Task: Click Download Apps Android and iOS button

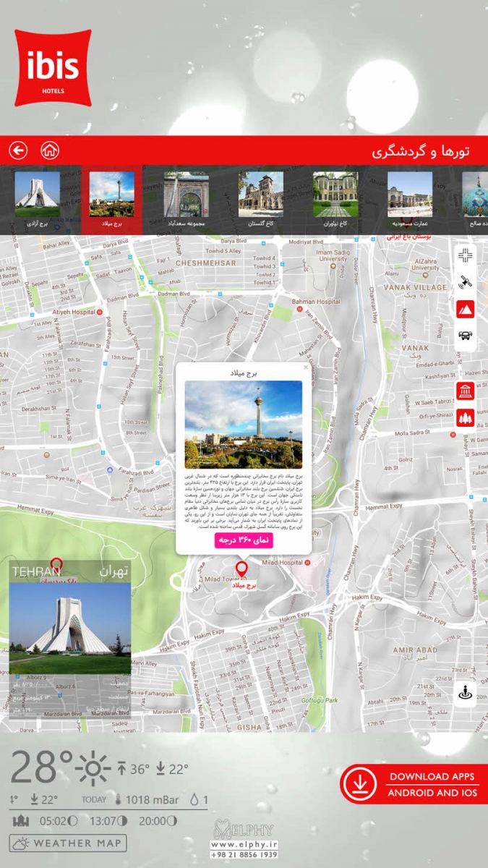Action: 414,784
